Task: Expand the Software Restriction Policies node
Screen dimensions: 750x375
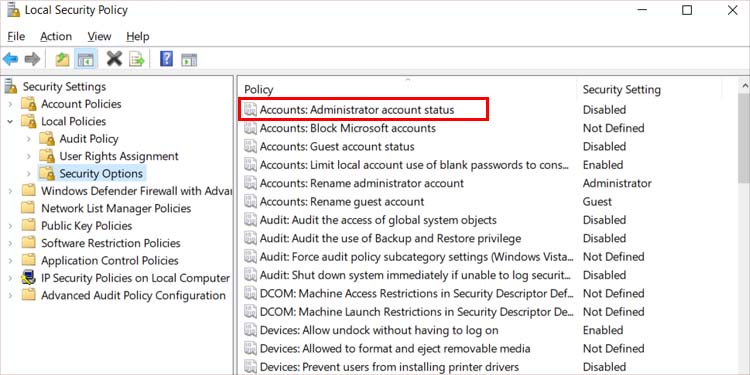Action: pyautogui.click(x=11, y=243)
